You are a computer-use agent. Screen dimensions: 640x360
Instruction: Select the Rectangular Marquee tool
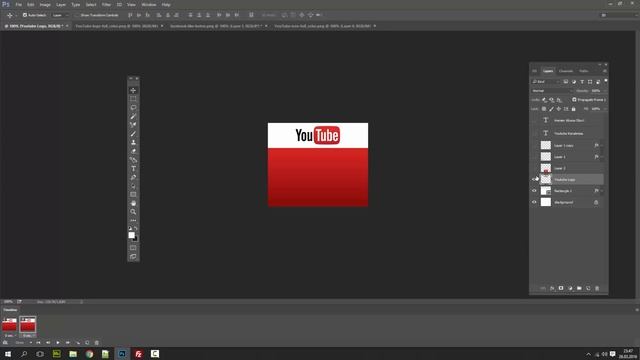point(133,99)
